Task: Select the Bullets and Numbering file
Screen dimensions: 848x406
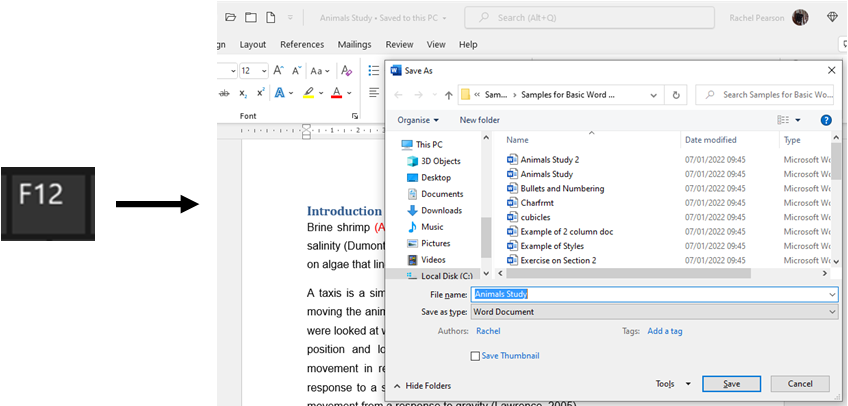Action: pos(562,188)
